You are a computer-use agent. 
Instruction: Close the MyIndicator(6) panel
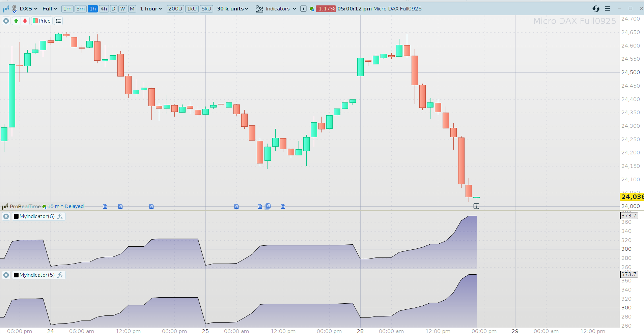coord(6,216)
